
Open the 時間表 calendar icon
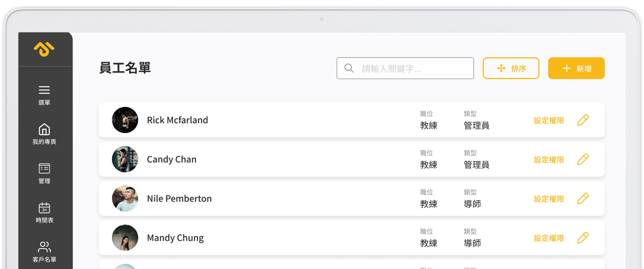pyautogui.click(x=44, y=208)
